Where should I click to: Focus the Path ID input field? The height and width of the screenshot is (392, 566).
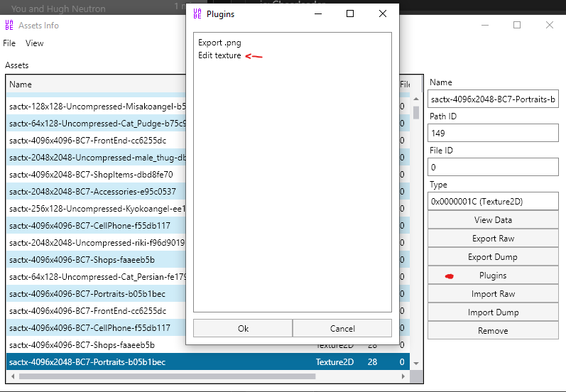tap(493, 134)
